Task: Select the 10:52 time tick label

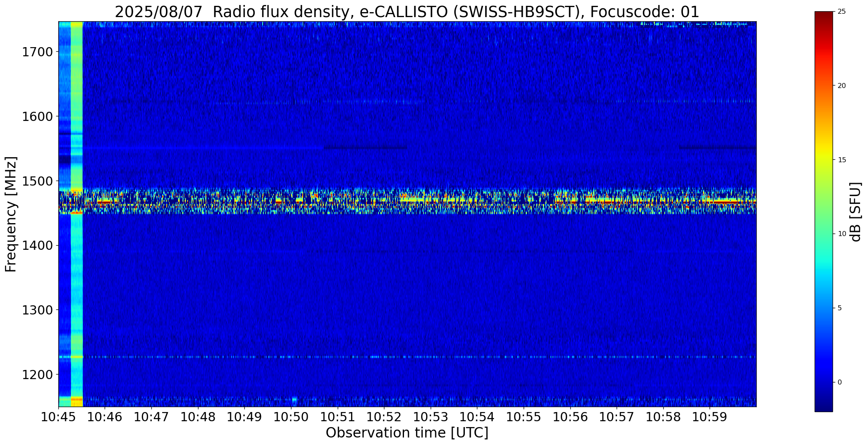Action: click(384, 417)
